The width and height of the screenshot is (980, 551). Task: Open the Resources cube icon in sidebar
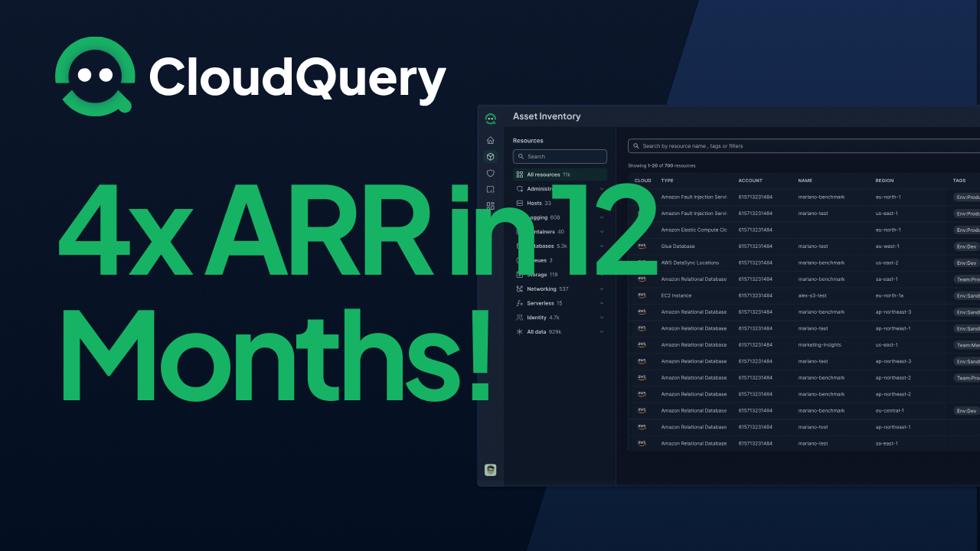(x=490, y=156)
